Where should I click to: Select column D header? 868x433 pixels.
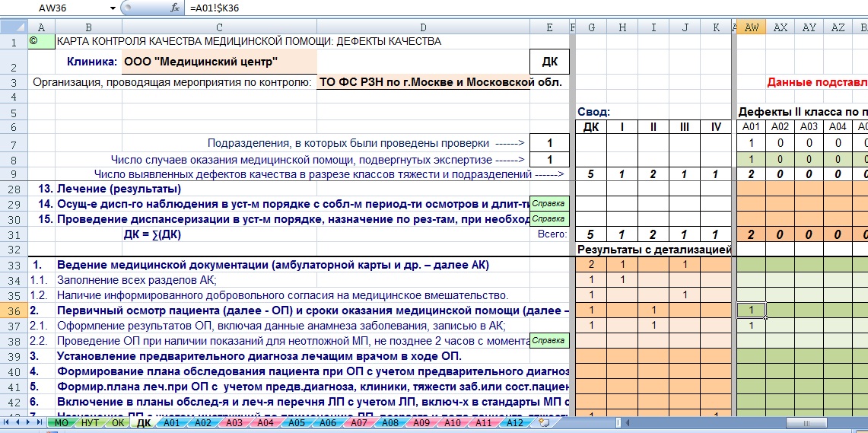click(424, 27)
